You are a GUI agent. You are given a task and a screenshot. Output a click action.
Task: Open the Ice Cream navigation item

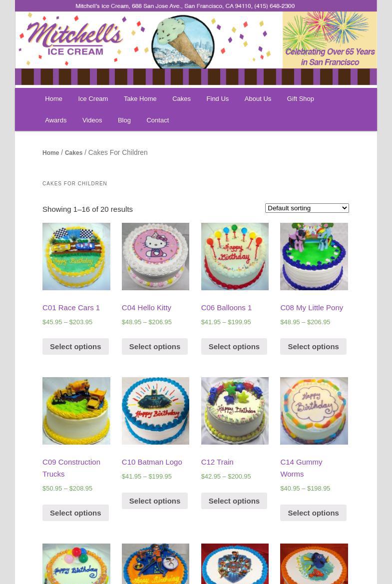[x=93, y=99]
